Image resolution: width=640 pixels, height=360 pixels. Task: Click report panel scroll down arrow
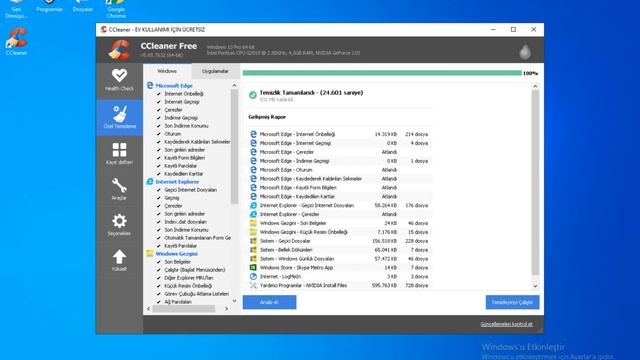pyautogui.click(x=535, y=286)
